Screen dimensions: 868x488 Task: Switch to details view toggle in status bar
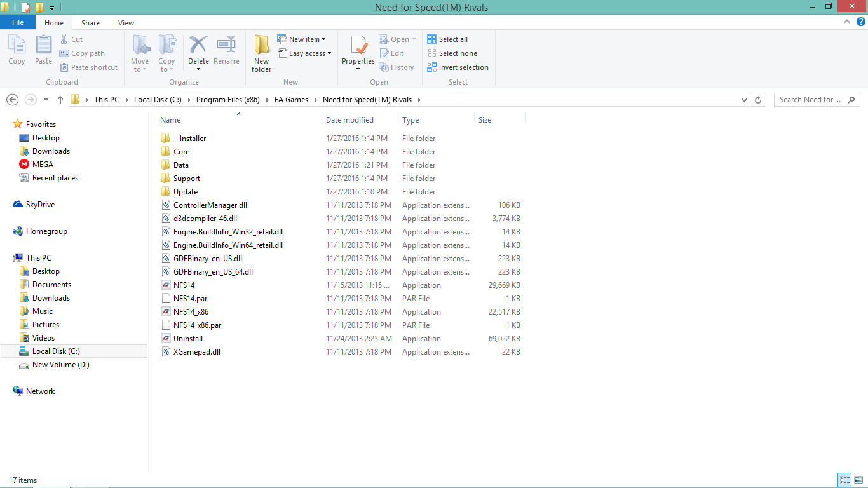(x=844, y=480)
